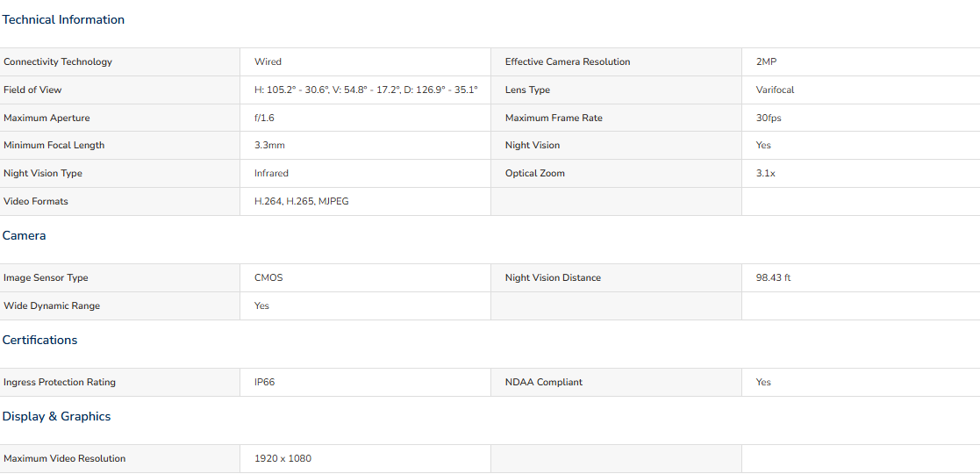Select the Display & Graphics section heading

[x=56, y=416]
